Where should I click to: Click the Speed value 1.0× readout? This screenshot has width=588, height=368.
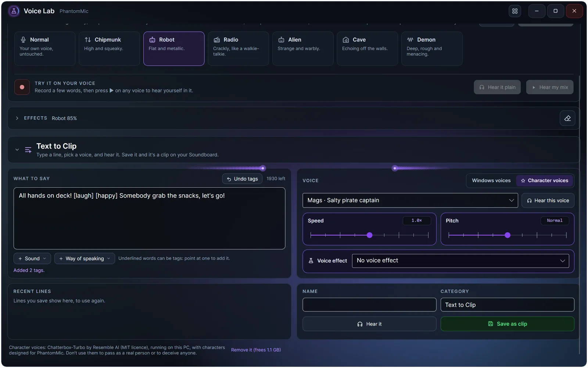(417, 221)
